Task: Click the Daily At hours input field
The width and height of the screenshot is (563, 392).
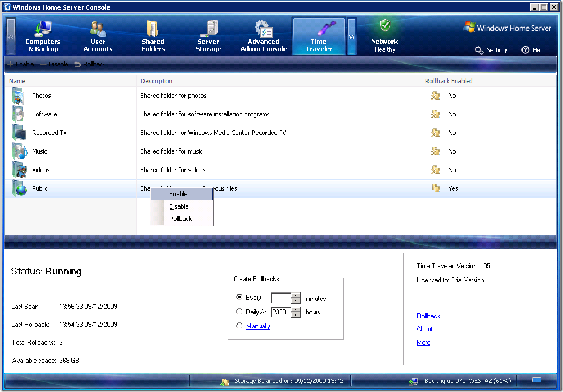Action: pyautogui.click(x=281, y=312)
